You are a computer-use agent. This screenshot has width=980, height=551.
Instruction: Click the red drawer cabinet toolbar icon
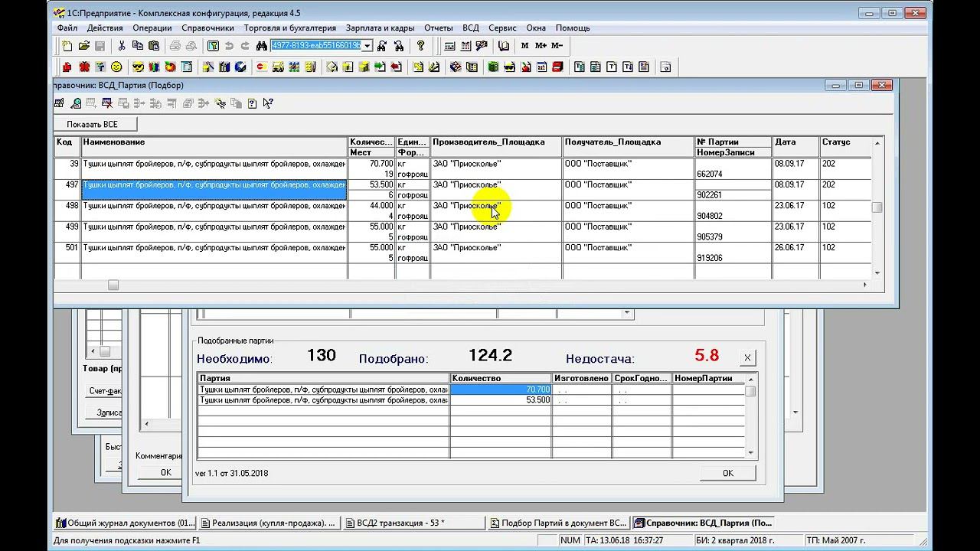[557, 67]
